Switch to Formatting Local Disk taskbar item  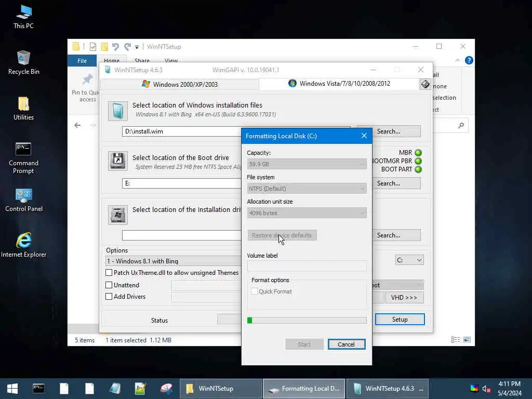click(x=303, y=389)
